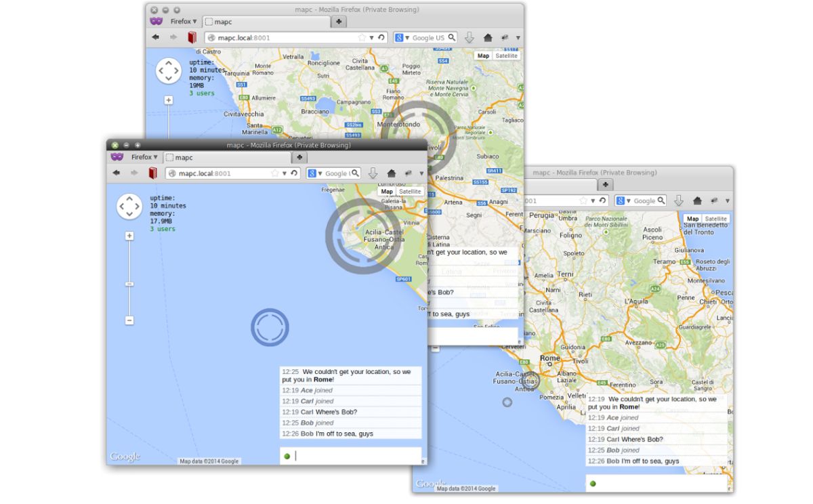Image resolution: width=813 pixels, height=504 pixels.
Task: Switch to Satellite view in the right-hand window
Action: (x=715, y=219)
